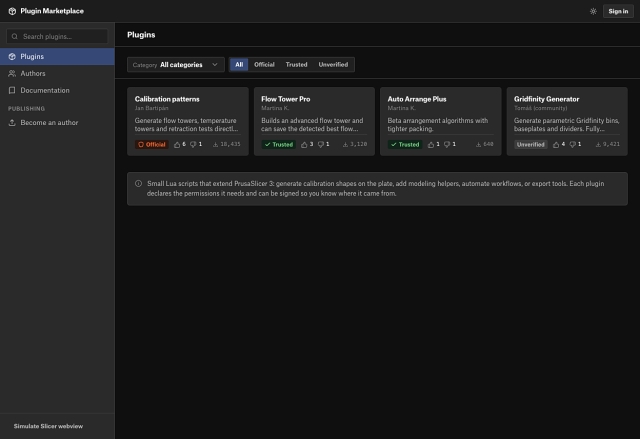Screen dimensions: 640x439
Task: Click the Plugin Marketplace title text
Action: tap(52, 11)
